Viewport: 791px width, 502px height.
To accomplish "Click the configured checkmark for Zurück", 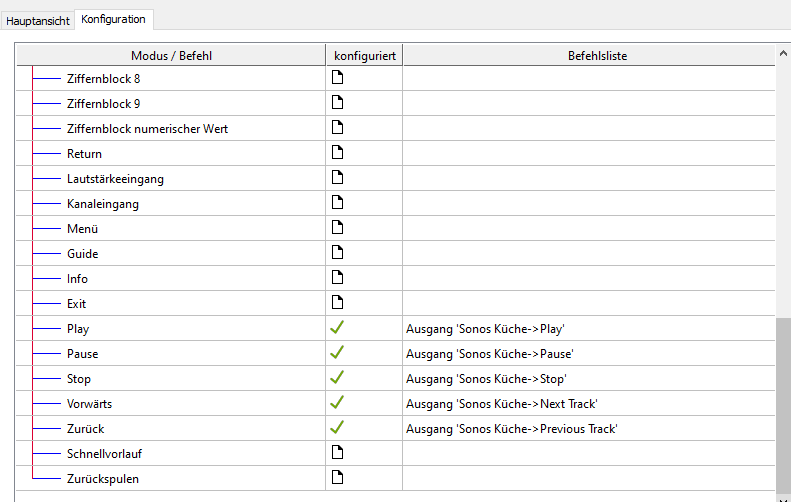I will (337, 428).
